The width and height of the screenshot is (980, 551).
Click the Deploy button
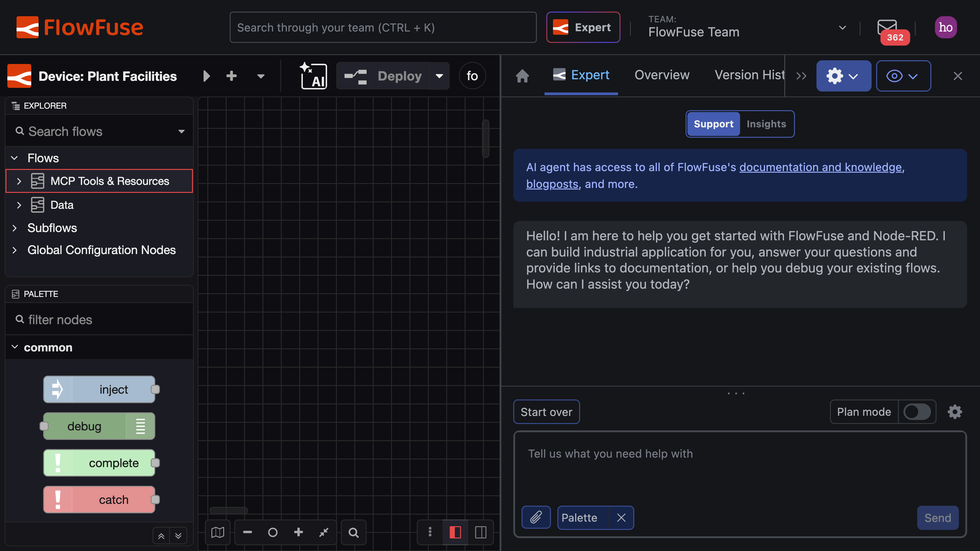click(383, 76)
